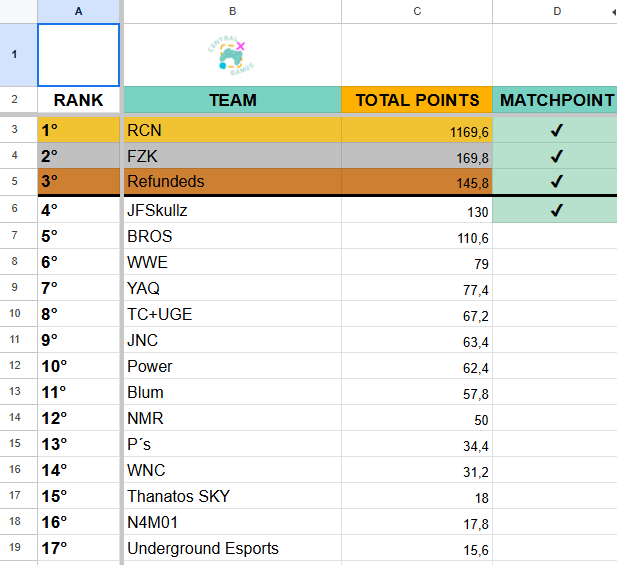Click the 57,8 total points cell
The image size is (617, 565).
(417, 391)
